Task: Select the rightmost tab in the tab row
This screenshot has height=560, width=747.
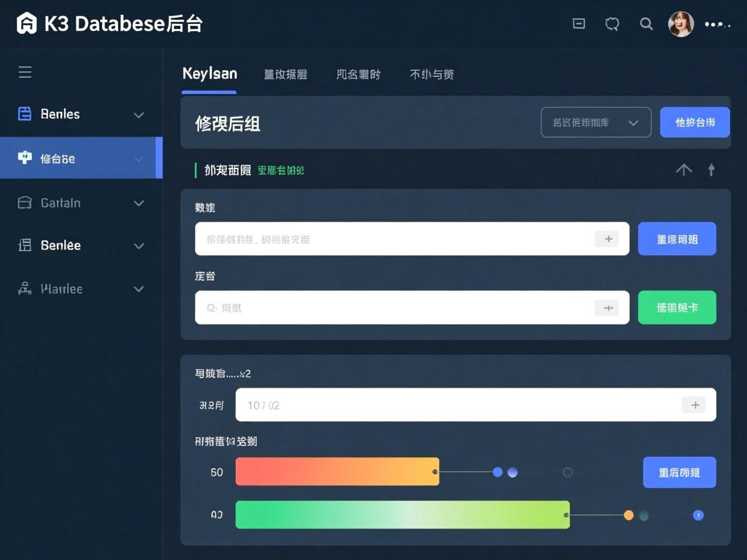Action: pyautogui.click(x=431, y=74)
